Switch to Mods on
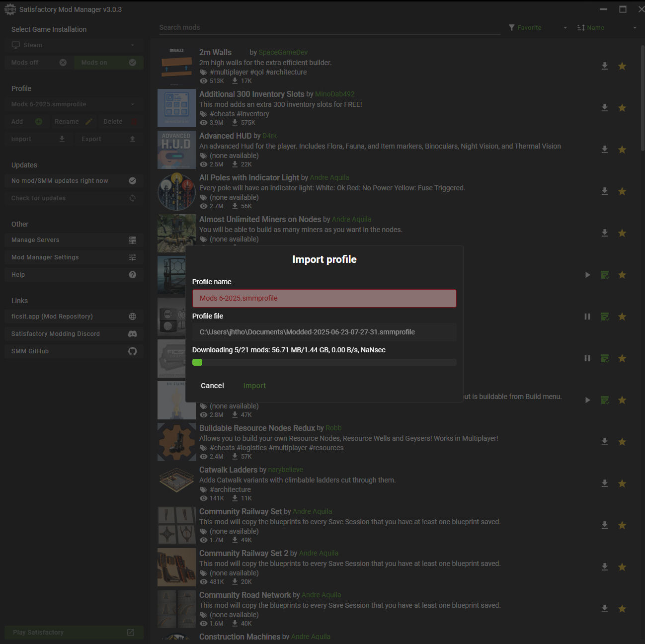This screenshot has width=645, height=644. pyautogui.click(x=109, y=63)
